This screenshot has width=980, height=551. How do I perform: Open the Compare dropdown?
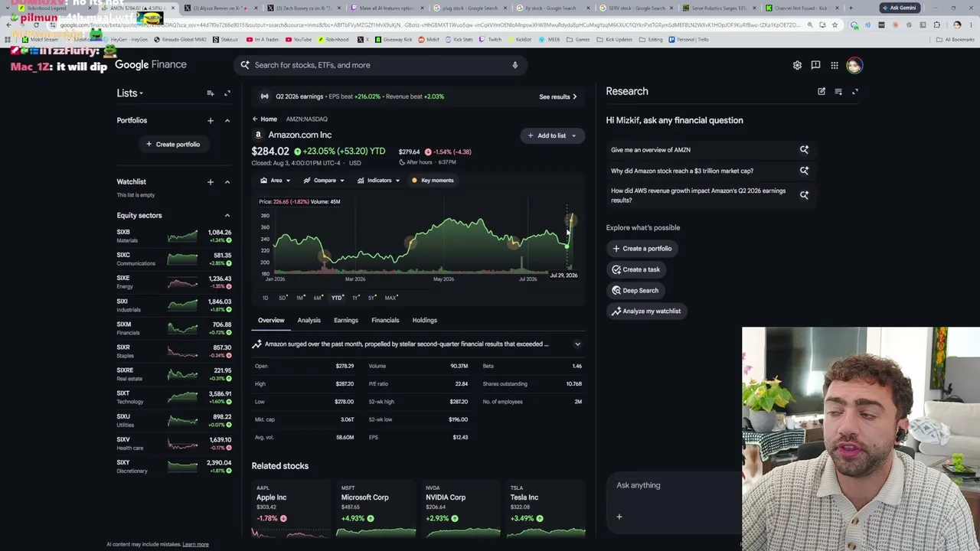pyautogui.click(x=324, y=181)
